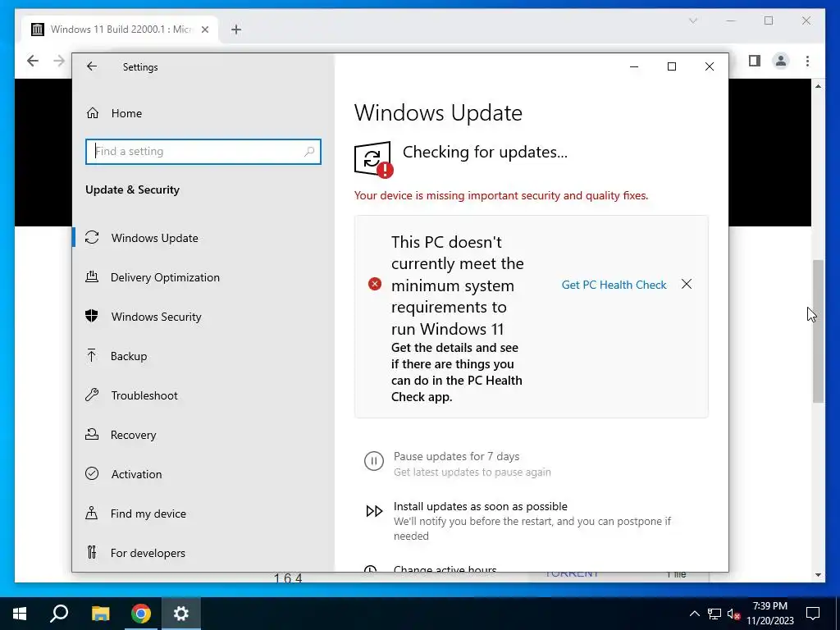Screen dimensions: 840x630
Task: Minimize the Settings window
Action: pyautogui.click(x=634, y=66)
